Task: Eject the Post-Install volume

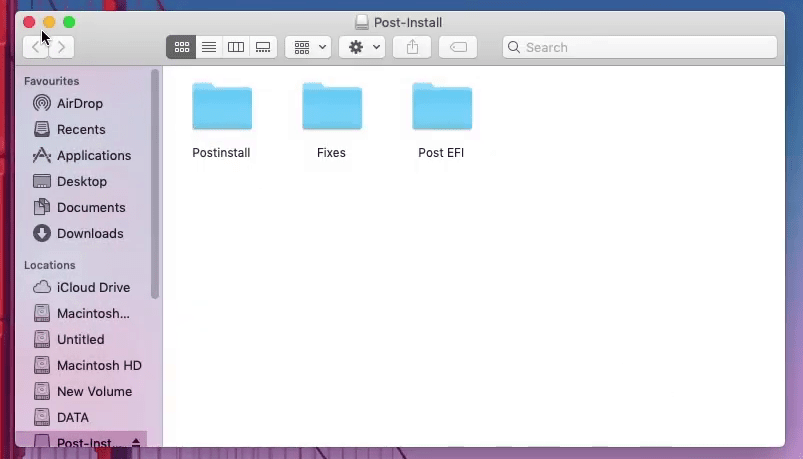Action: 136,443
